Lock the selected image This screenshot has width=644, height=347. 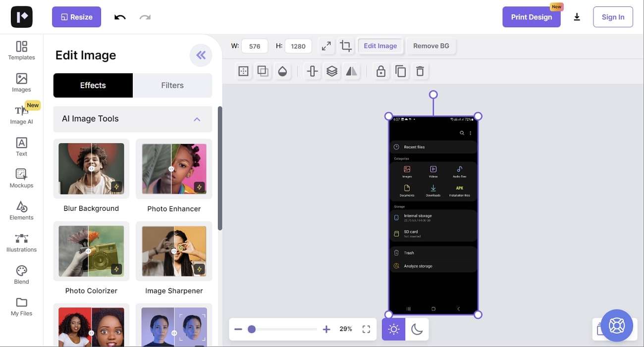[381, 71]
